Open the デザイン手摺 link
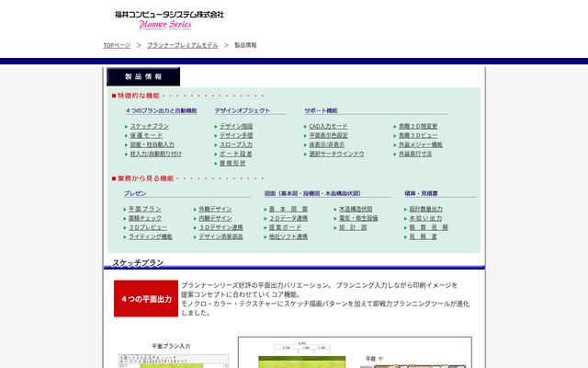Image resolution: width=588 pixels, height=368 pixels. click(x=236, y=135)
